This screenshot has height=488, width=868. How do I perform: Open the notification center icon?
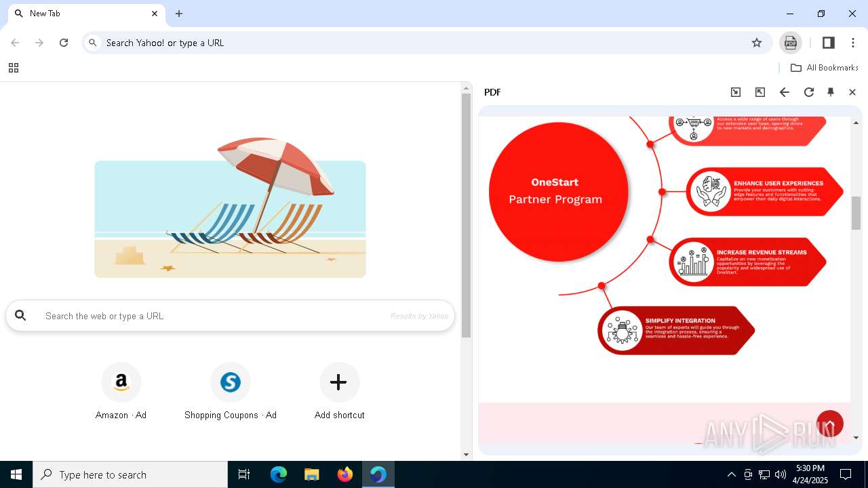(x=846, y=474)
